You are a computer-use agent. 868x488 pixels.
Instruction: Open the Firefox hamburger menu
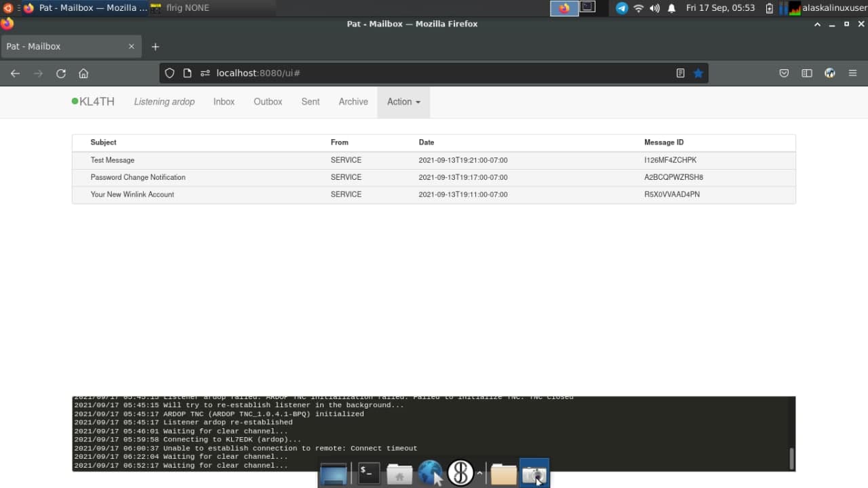pyautogui.click(x=853, y=73)
